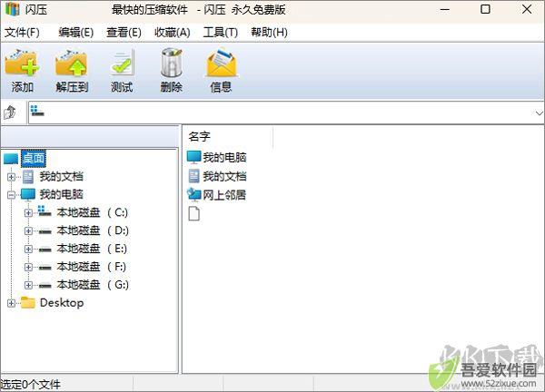Click 我的文档 document icon in tree
The image size is (545, 392).
tap(28, 177)
